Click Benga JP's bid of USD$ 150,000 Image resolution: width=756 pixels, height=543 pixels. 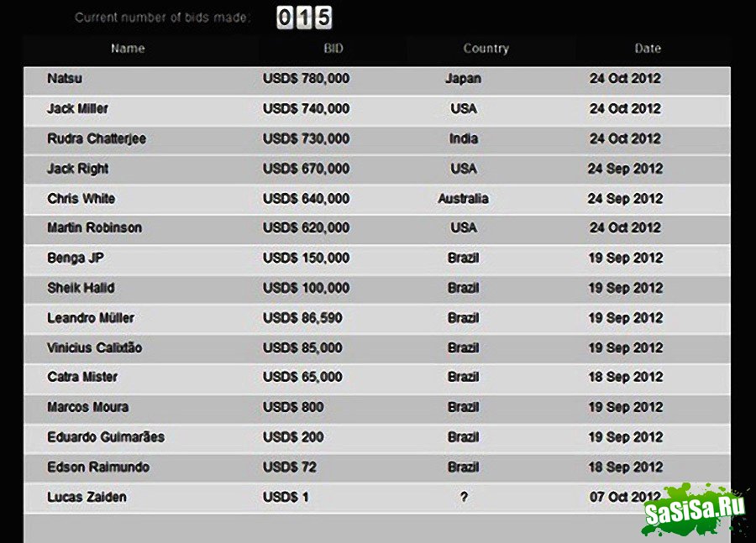pos(306,258)
